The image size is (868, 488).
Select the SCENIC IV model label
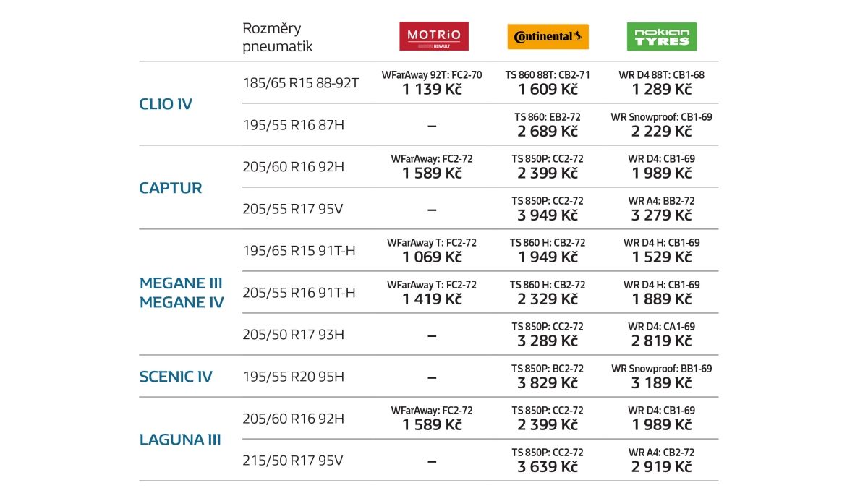[x=176, y=377]
